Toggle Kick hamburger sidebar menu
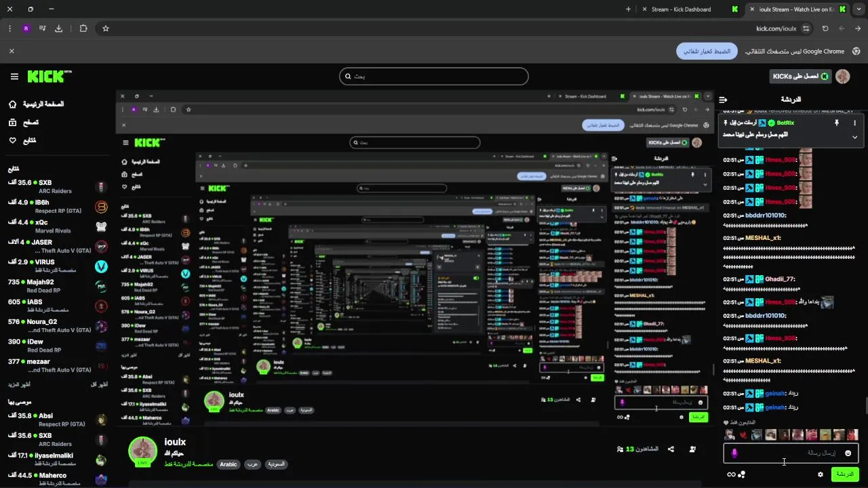 click(x=14, y=77)
